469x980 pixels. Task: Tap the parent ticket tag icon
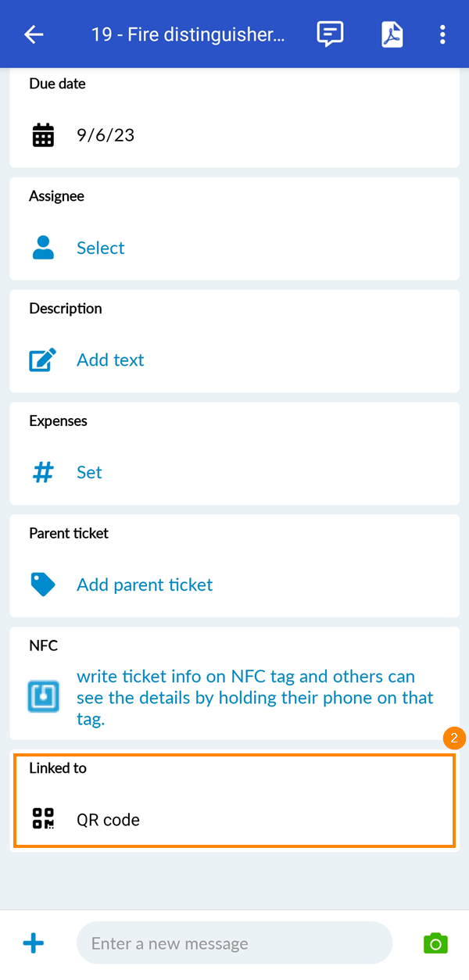click(43, 585)
